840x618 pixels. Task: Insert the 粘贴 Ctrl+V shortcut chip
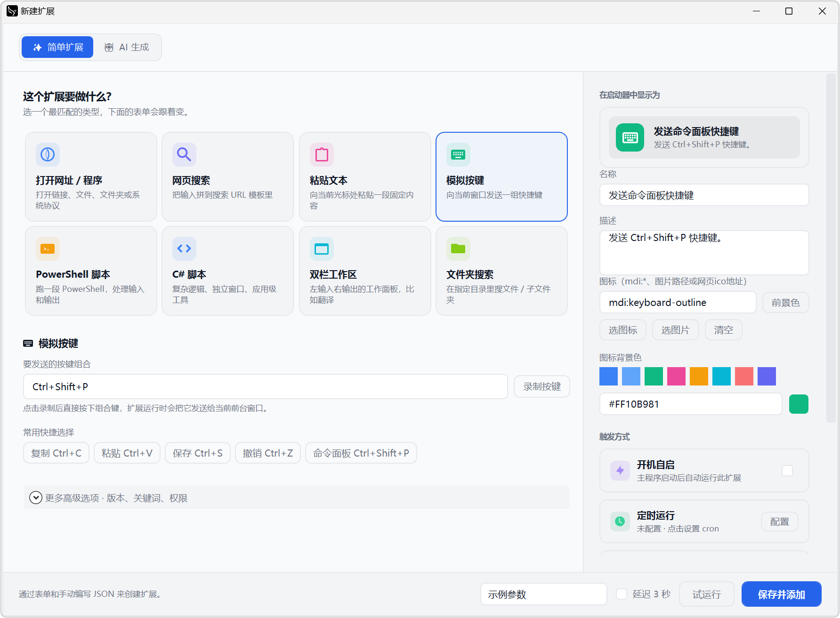tap(127, 453)
